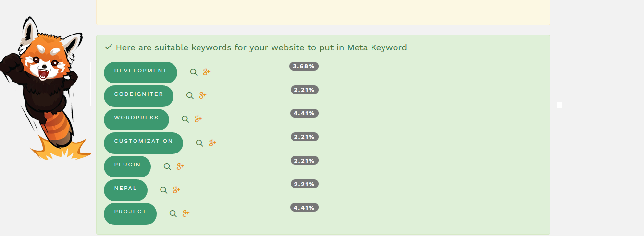Viewport: 644px width, 236px height.
Task: Click the Google Plus icon beside PROJECT
Action: pyautogui.click(x=186, y=213)
